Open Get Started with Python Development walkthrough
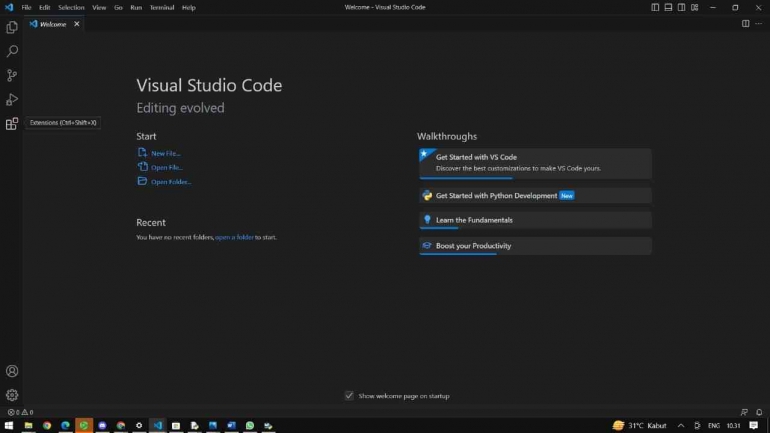The image size is (770, 433). [535, 195]
